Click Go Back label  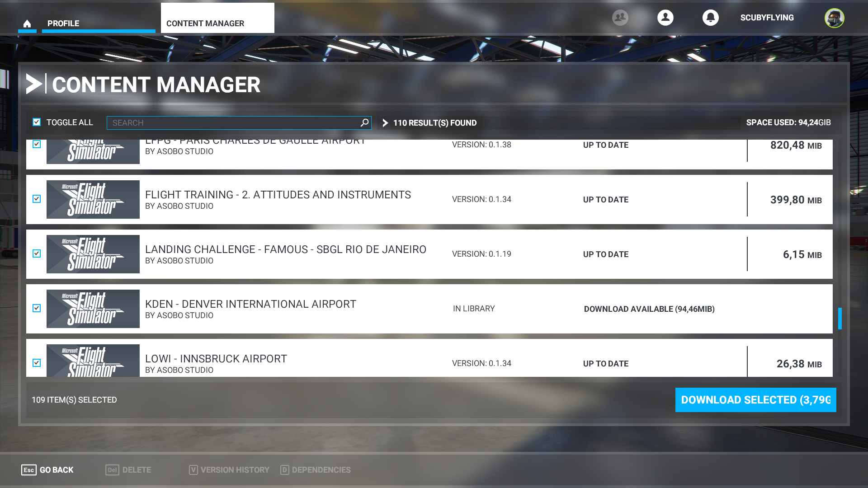click(x=57, y=470)
